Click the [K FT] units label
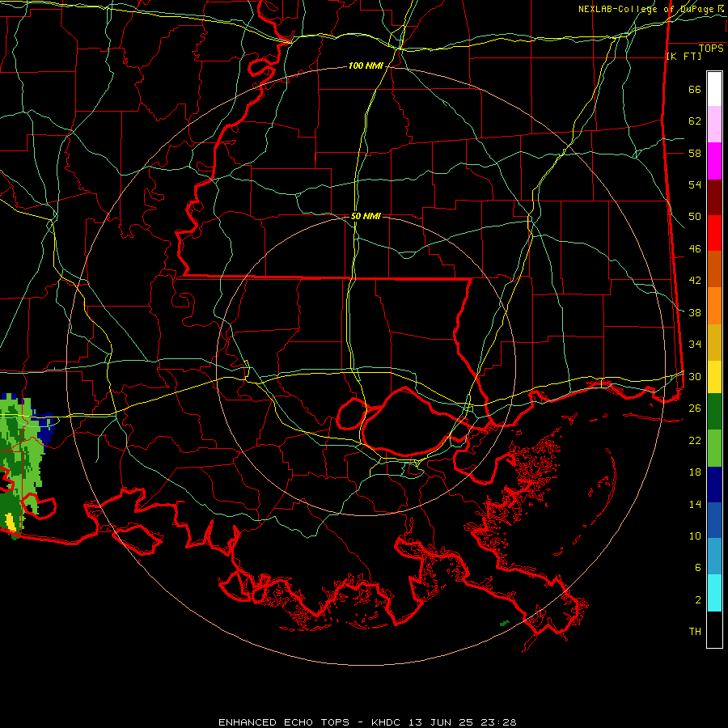This screenshot has width=728, height=728. pos(684,56)
